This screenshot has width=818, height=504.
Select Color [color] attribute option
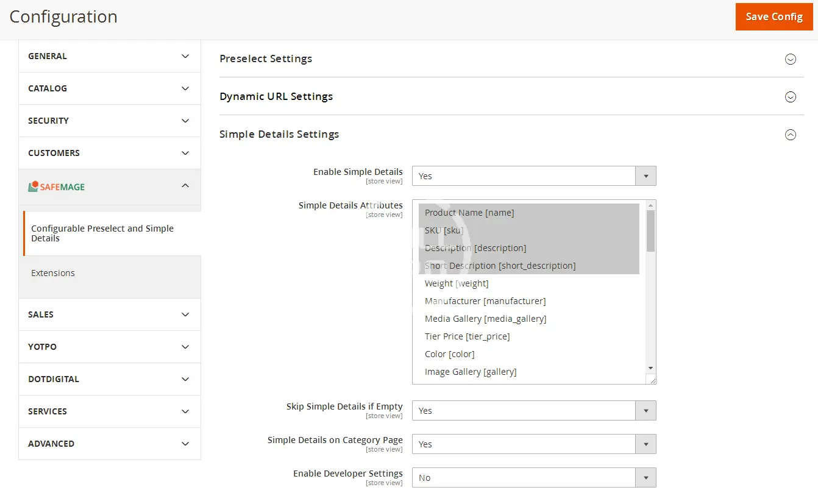[449, 354]
